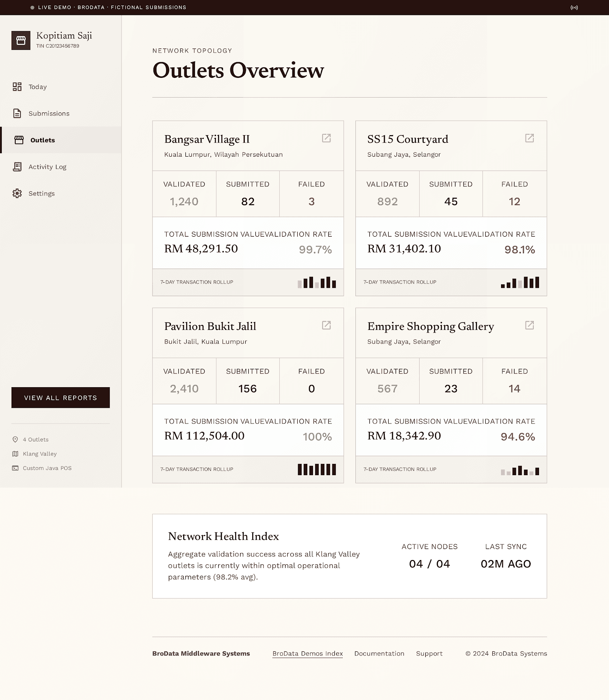Click the Activity Log receipt icon
The height and width of the screenshot is (700, 609).
(x=17, y=167)
